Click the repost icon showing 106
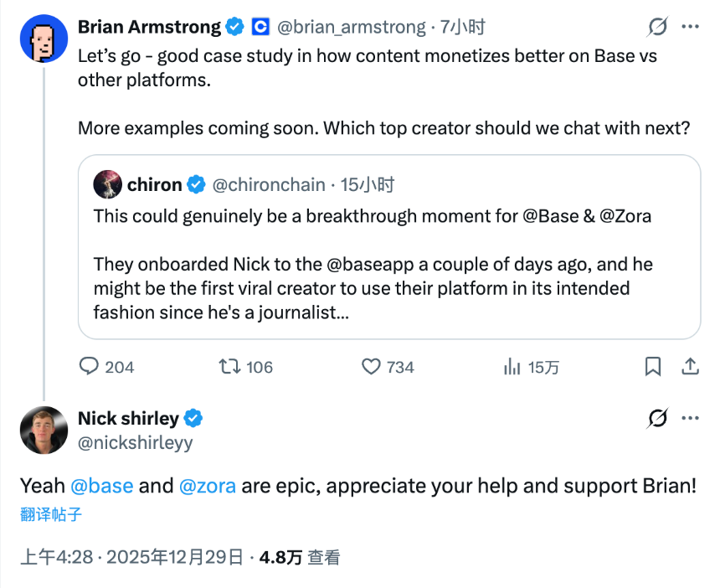This screenshot has width=720, height=588. 229,366
